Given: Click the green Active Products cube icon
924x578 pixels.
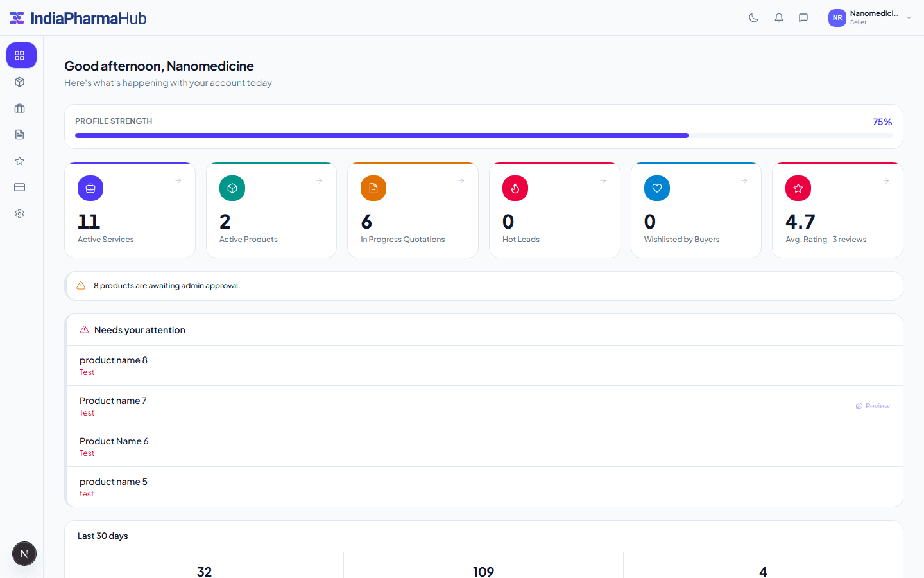Looking at the screenshot, I should pyautogui.click(x=232, y=188).
